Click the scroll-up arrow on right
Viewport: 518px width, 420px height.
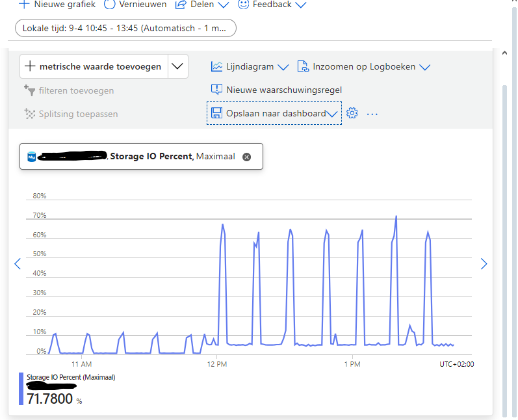pos(504,53)
